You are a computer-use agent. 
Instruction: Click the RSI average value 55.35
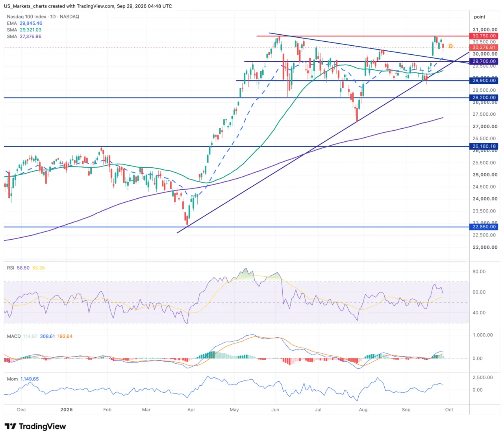coord(39,268)
